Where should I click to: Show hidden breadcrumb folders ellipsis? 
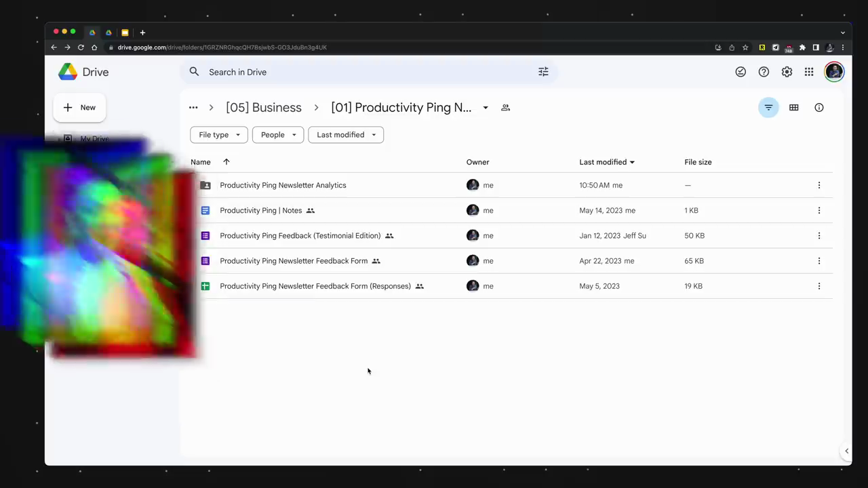[193, 108]
